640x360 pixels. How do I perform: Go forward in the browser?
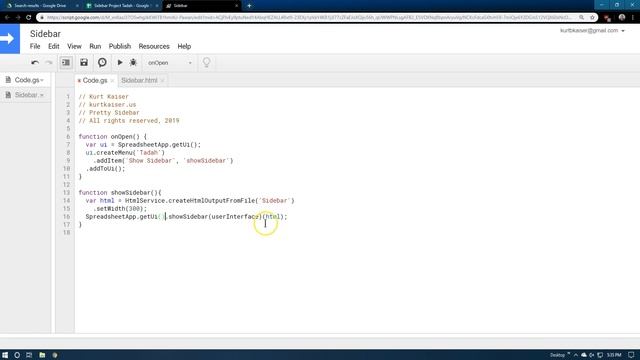[x=18, y=18]
